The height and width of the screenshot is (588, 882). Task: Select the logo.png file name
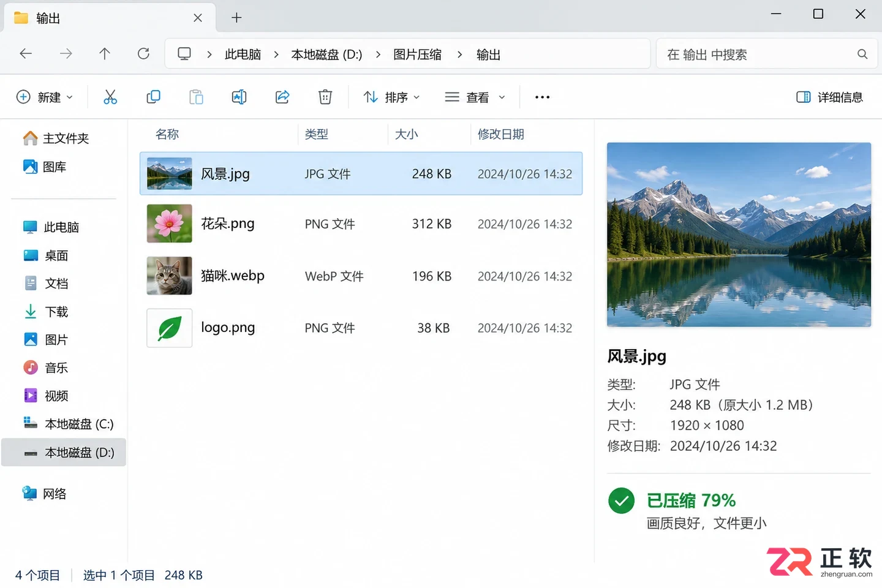(x=228, y=328)
